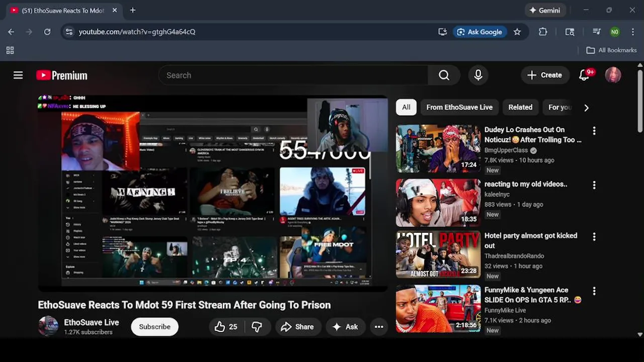Open the Chrome three-dot menu
This screenshot has width=644, height=362.
(x=632, y=32)
